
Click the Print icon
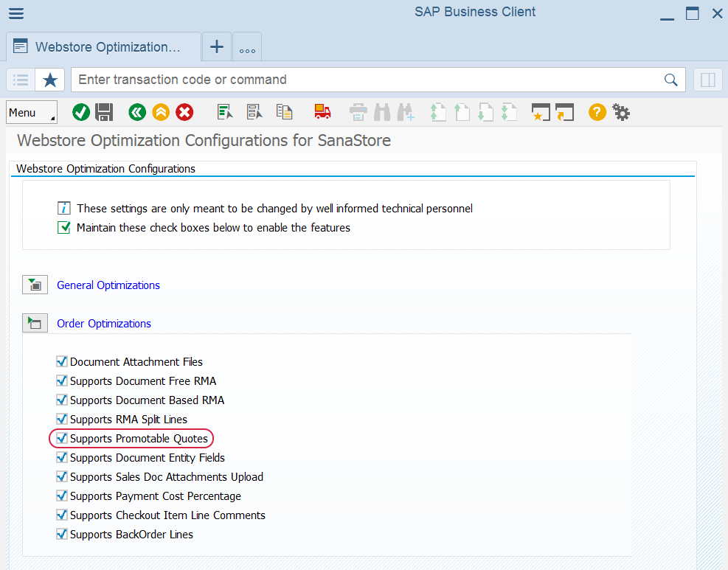tap(358, 112)
